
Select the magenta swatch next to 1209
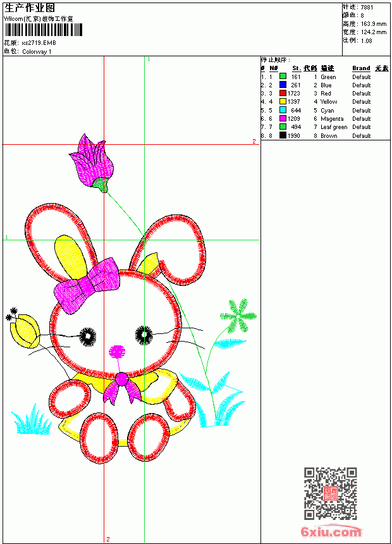(x=283, y=118)
